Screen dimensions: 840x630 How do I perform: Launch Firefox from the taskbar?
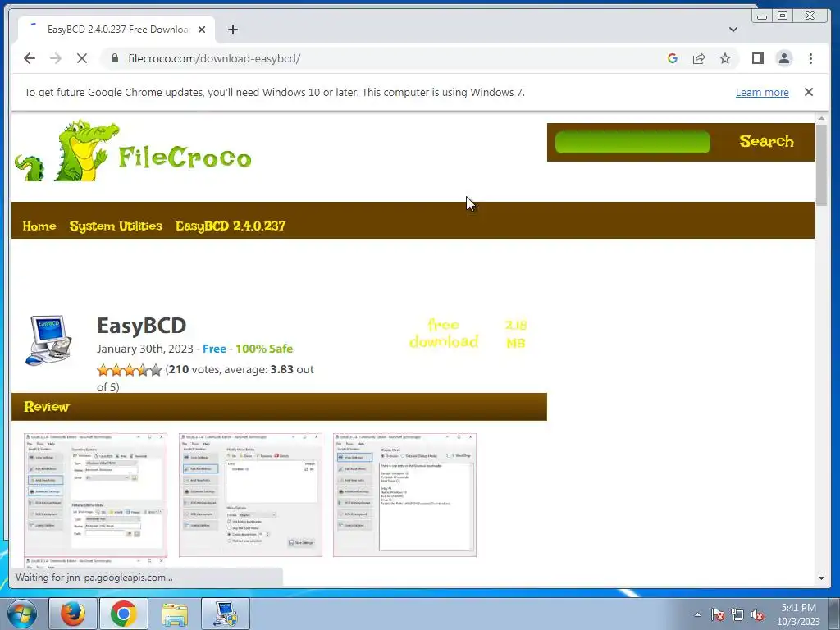click(x=73, y=614)
